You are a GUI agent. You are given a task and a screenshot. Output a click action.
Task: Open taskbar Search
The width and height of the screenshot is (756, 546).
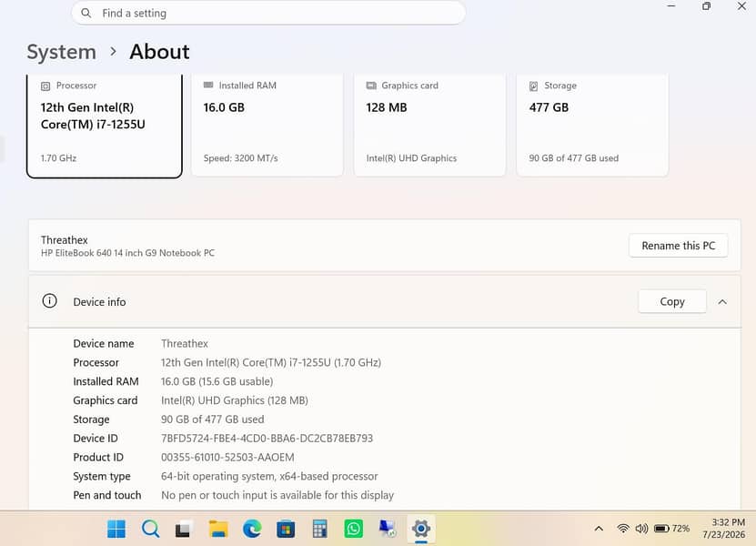click(150, 529)
